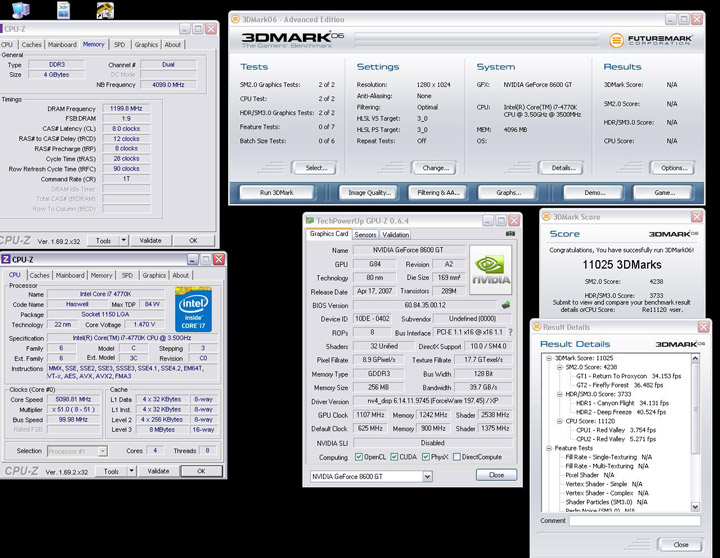Click the GPU-Z title bar icon
This screenshot has width=720, height=558.
[310, 221]
